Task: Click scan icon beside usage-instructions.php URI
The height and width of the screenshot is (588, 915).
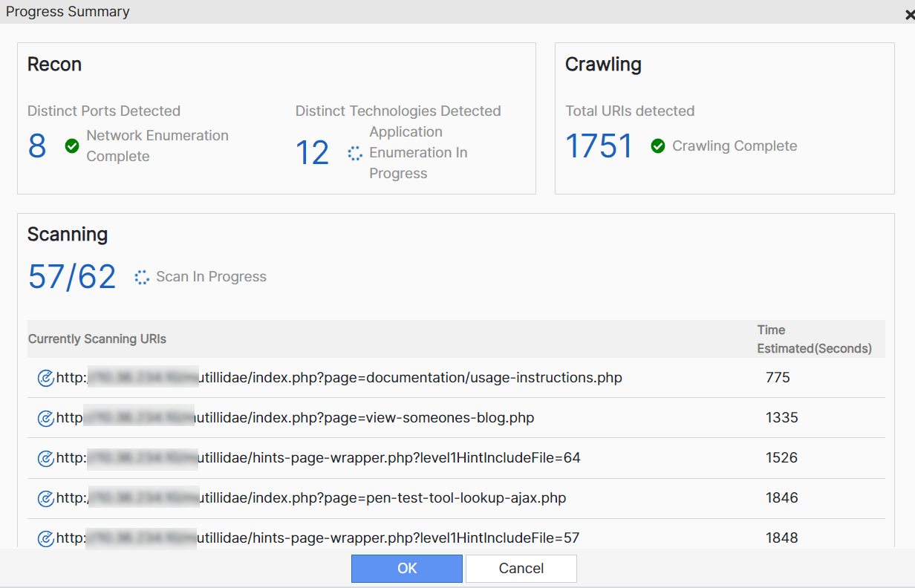Action: pyautogui.click(x=45, y=378)
